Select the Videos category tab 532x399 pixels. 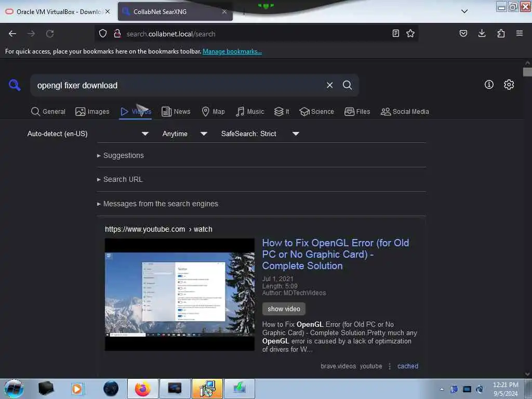point(136,112)
